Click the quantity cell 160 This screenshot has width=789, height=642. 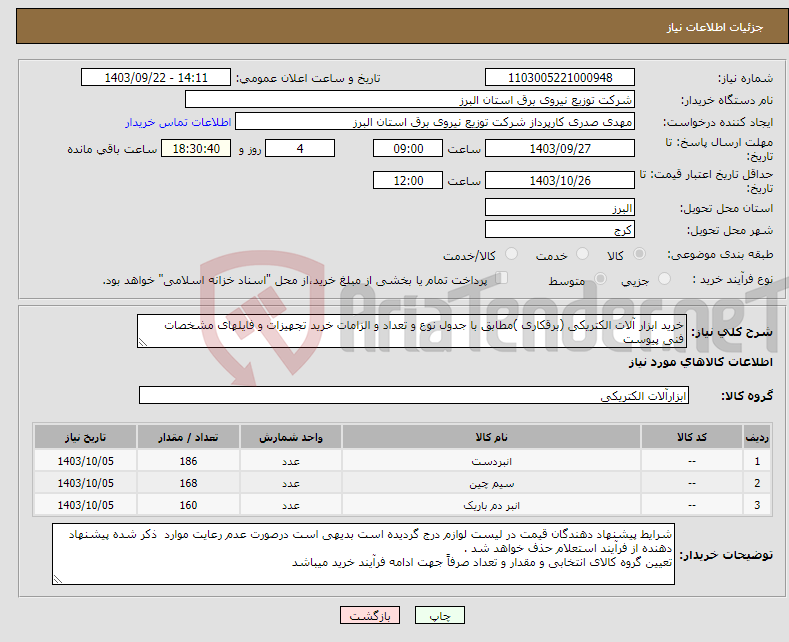pos(188,505)
